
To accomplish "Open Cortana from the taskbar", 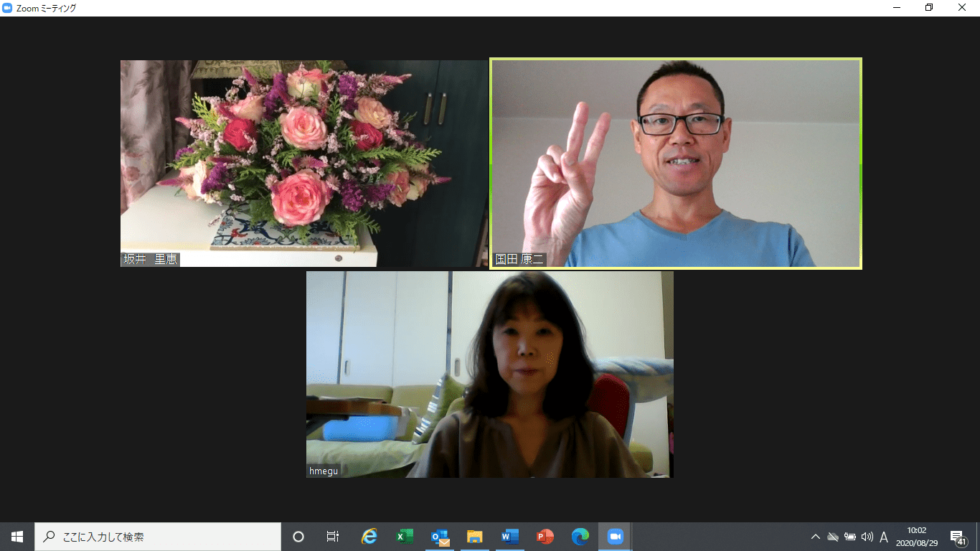I will 298,537.
